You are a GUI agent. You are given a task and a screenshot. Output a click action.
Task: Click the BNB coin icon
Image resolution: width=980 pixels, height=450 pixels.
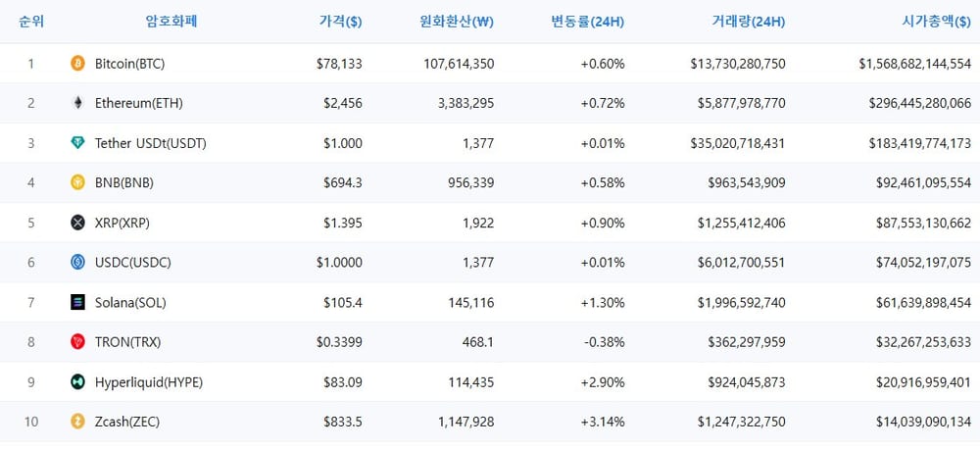tap(77, 182)
